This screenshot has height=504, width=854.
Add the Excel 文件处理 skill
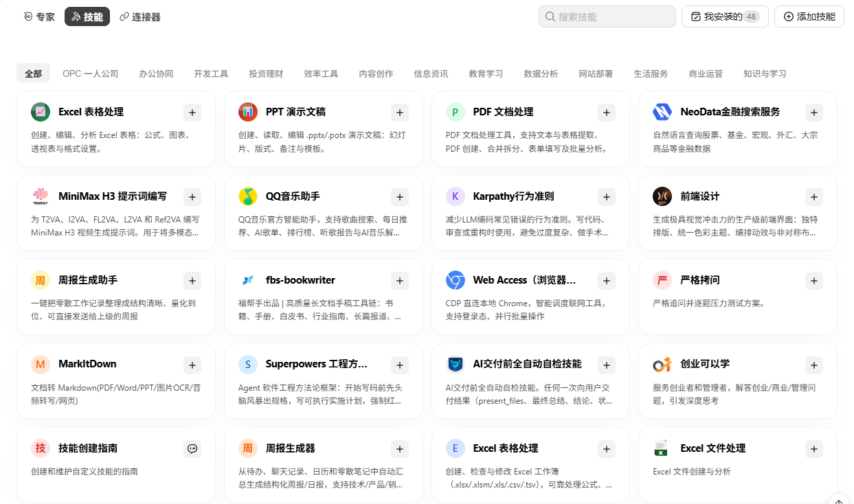814,449
